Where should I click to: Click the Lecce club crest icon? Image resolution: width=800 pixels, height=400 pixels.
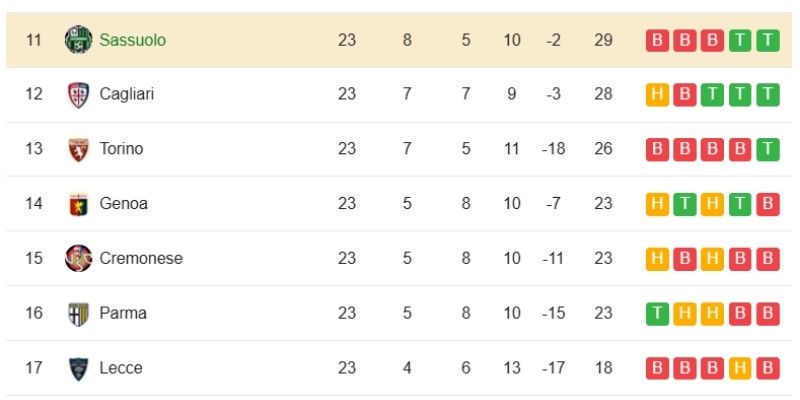77,368
